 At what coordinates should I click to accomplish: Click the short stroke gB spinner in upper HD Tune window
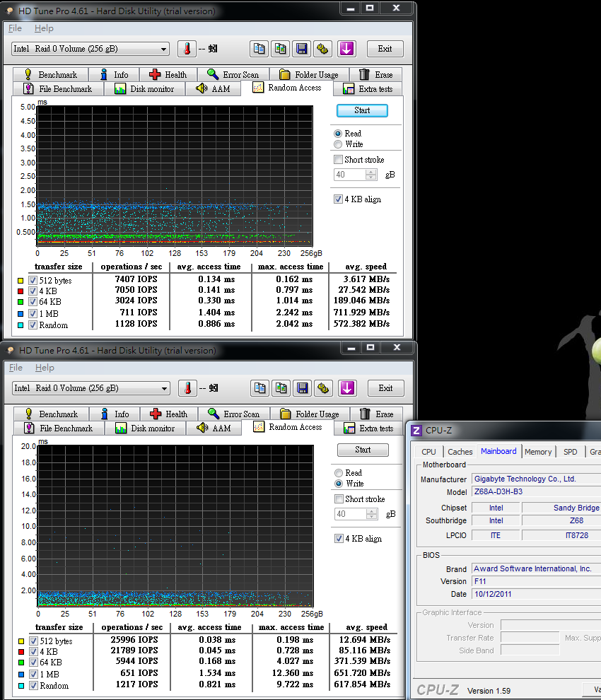pos(371,175)
